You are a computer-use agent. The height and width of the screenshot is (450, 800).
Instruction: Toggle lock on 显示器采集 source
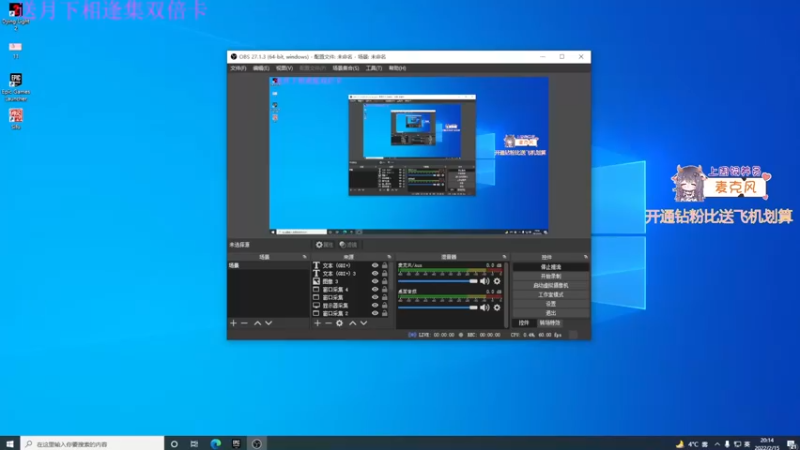point(385,305)
